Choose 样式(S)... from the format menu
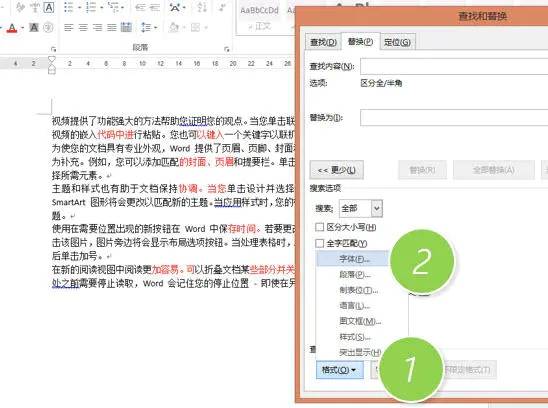548x408 pixels. pyautogui.click(x=354, y=337)
